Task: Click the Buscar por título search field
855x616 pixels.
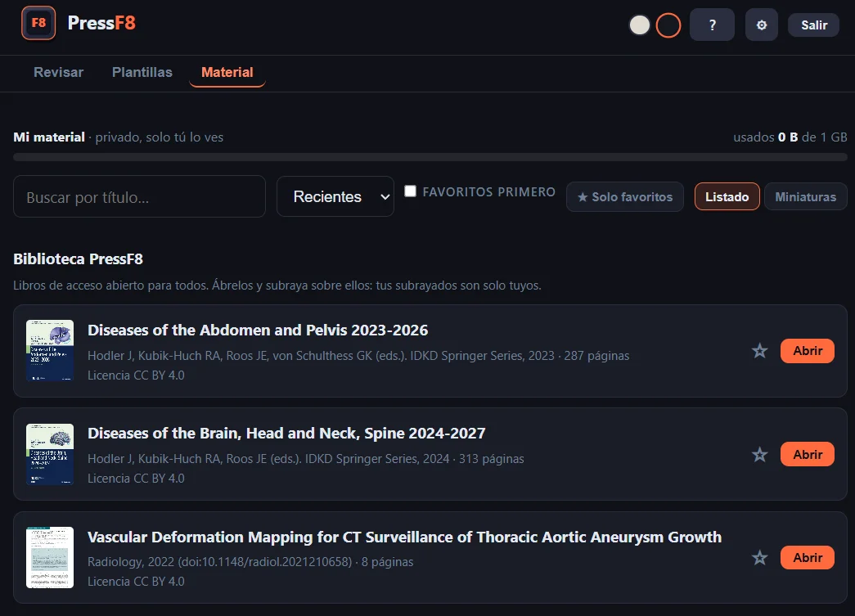Action: (x=139, y=196)
